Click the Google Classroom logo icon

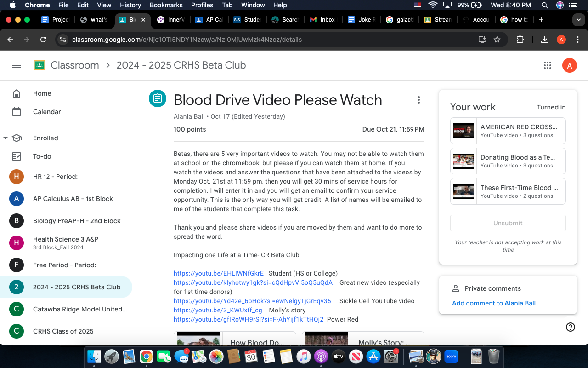tap(40, 65)
